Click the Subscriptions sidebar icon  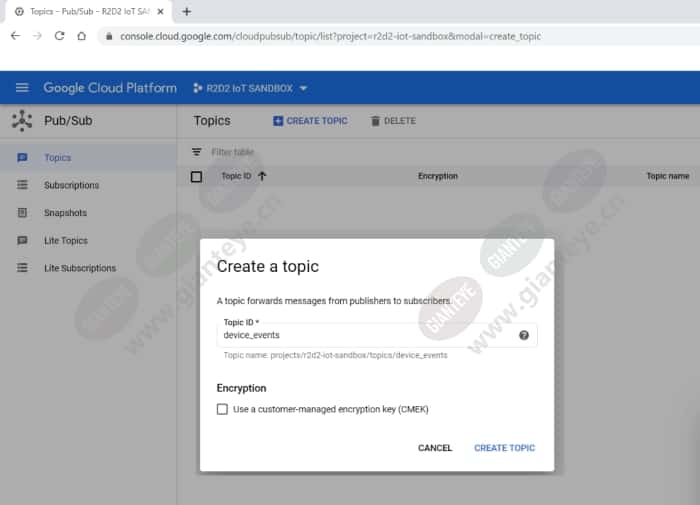22,185
